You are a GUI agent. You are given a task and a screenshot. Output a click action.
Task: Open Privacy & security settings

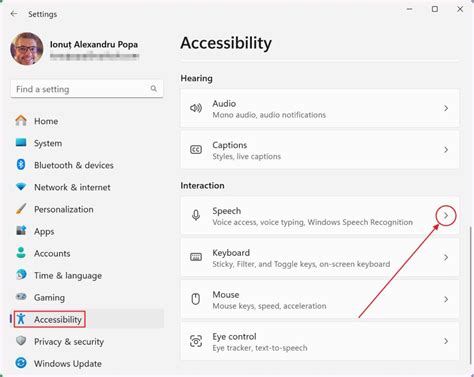(x=69, y=342)
